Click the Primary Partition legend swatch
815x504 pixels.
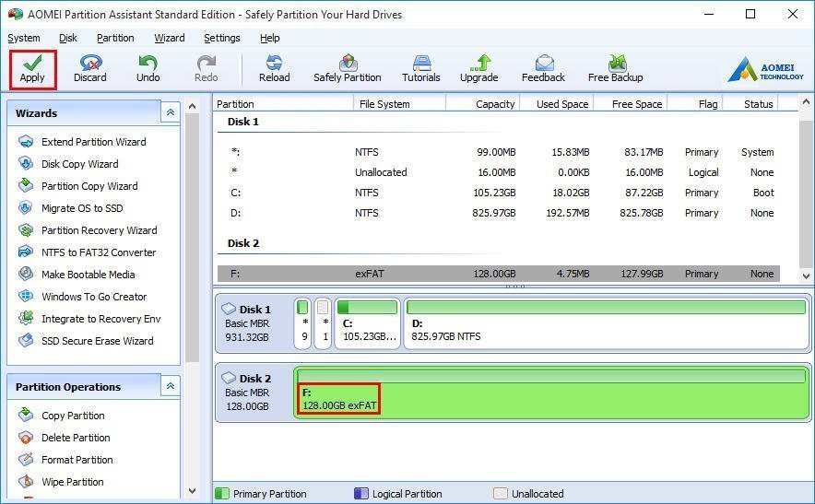pyautogui.click(x=222, y=494)
